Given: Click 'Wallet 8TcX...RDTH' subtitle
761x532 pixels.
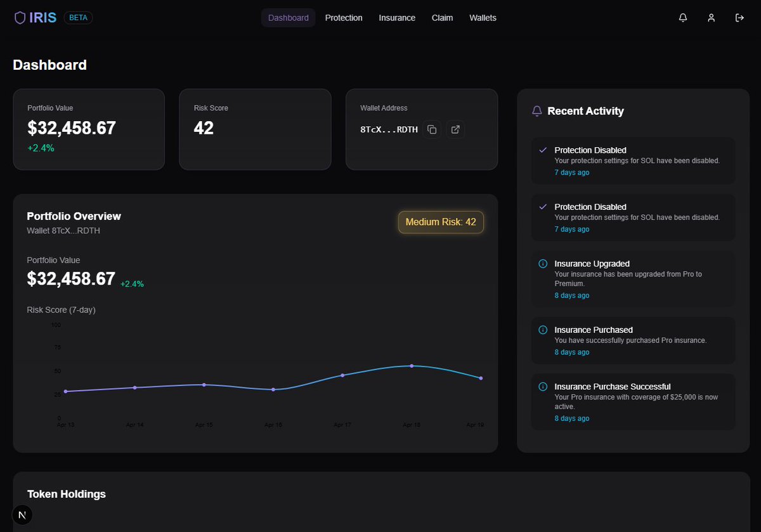Looking at the screenshot, I should point(63,231).
